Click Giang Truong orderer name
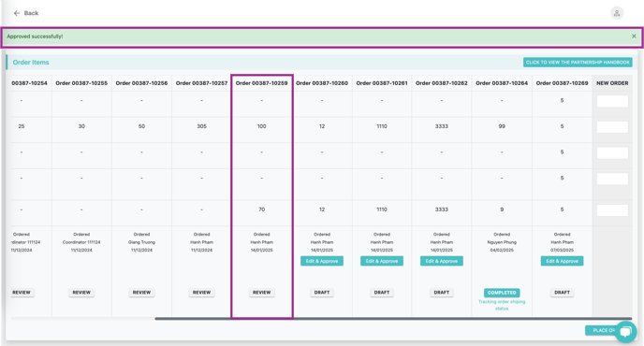644x346 pixels. coord(141,242)
